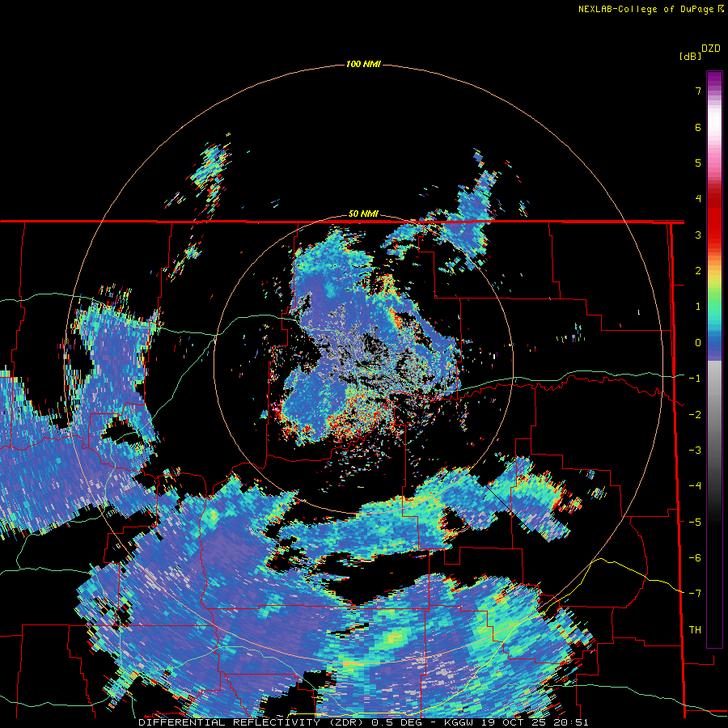Screen dimensions: 728x728
Task: Click the 50 NMI range ring label
Action: pos(363,214)
